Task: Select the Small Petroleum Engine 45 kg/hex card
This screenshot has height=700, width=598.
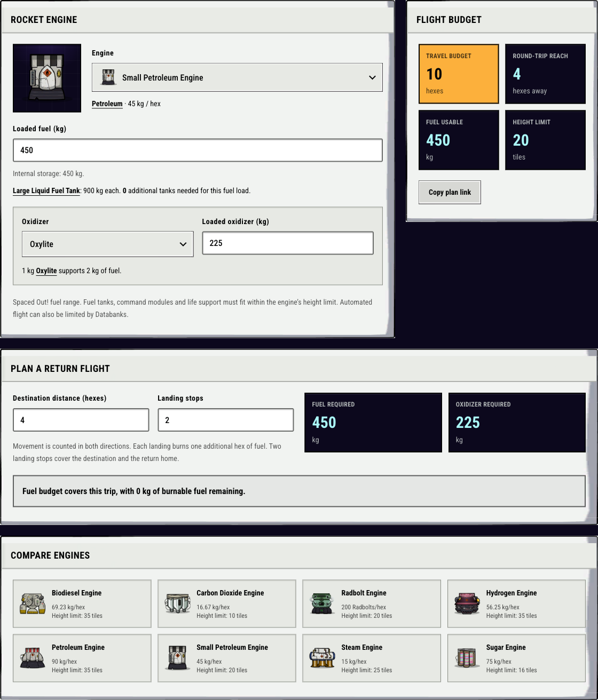Action: click(x=227, y=658)
